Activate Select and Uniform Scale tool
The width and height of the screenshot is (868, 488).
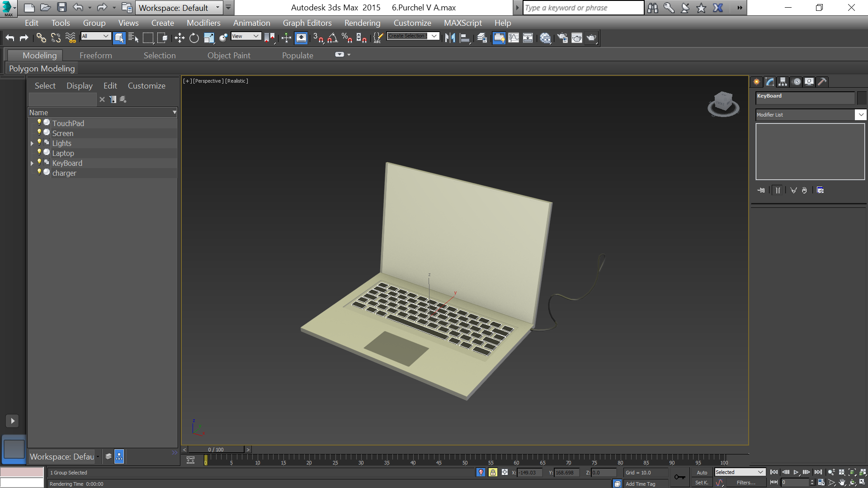(208, 38)
